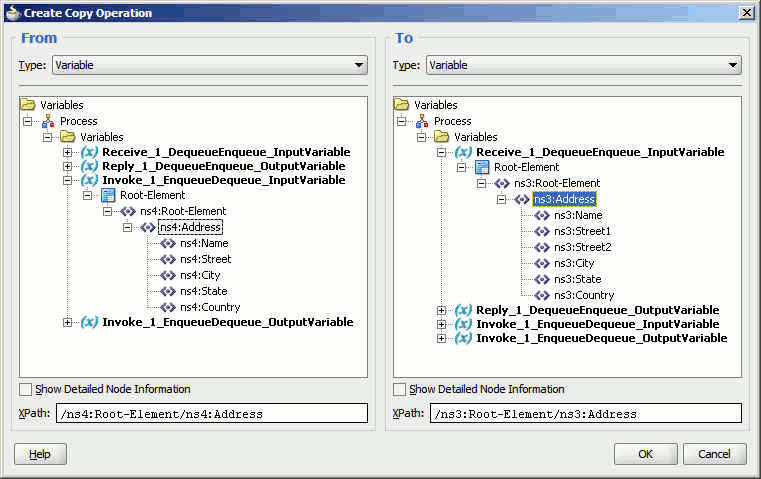This screenshot has width=761, height=479.
Task: Click the element icon beside ns4:Street
Action: (168, 259)
